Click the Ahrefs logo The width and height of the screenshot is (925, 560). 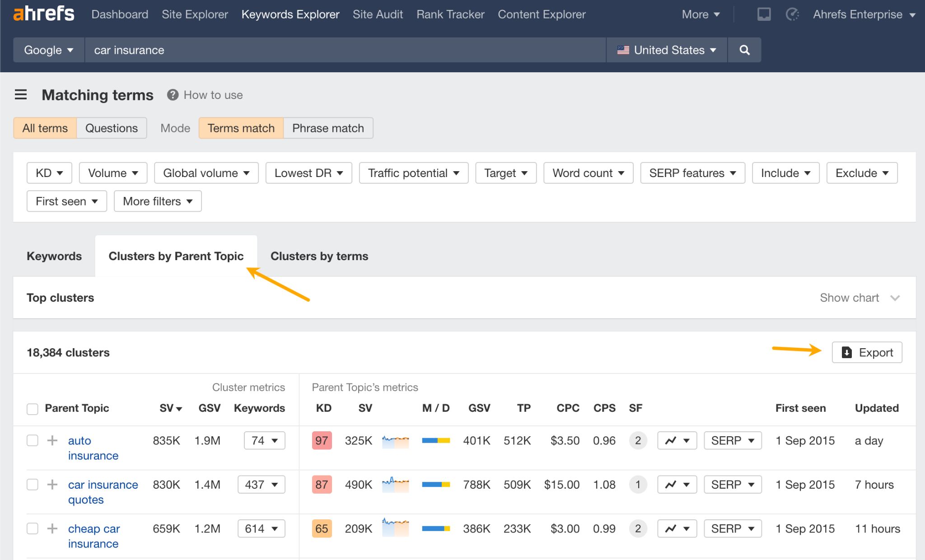[44, 14]
